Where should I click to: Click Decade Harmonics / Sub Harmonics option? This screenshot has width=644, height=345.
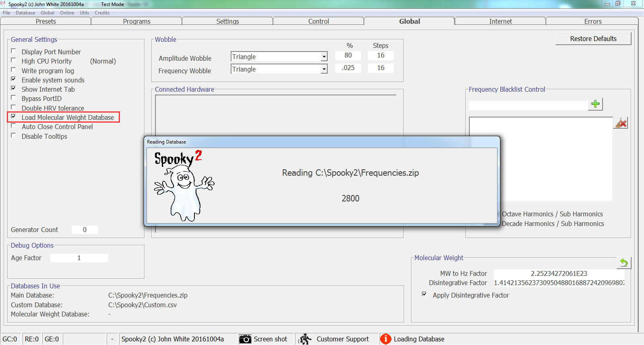(x=553, y=224)
